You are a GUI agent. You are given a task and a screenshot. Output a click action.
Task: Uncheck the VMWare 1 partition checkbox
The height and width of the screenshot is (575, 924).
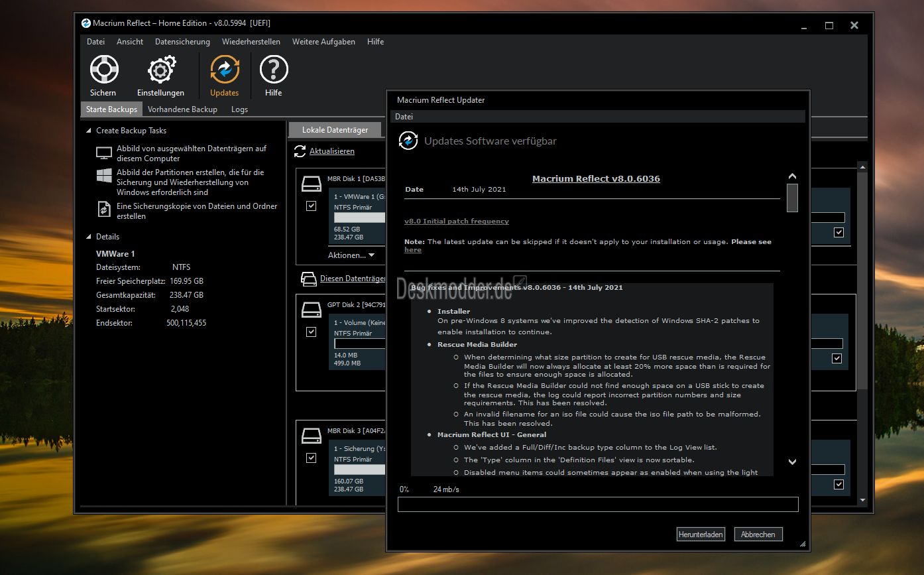(312, 206)
